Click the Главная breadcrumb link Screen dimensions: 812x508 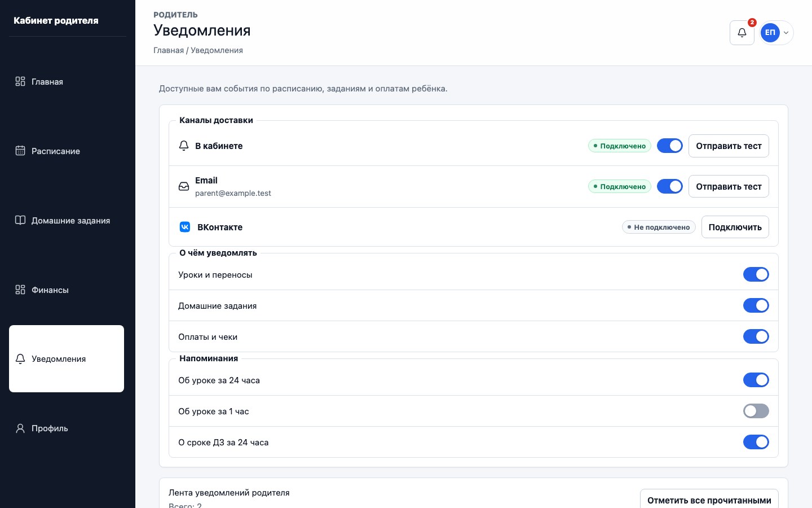pos(169,50)
